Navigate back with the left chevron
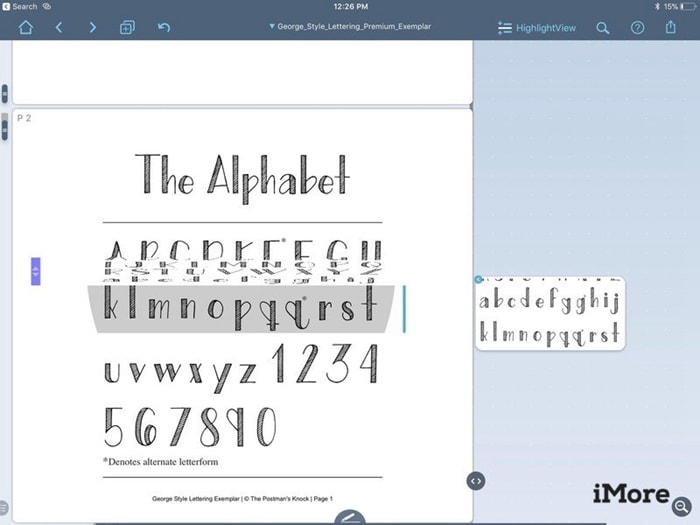Screen dimensions: 700x525 tap(58, 28)
